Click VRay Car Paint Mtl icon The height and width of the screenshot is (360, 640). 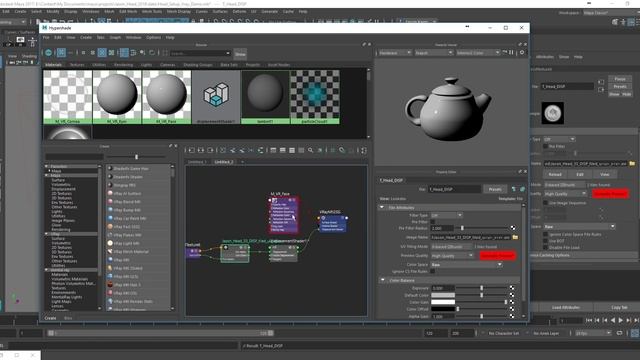click(110, 218)
